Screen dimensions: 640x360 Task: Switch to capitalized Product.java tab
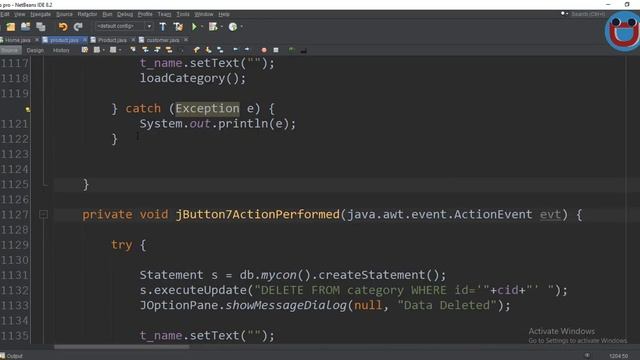tap(111, 40)
